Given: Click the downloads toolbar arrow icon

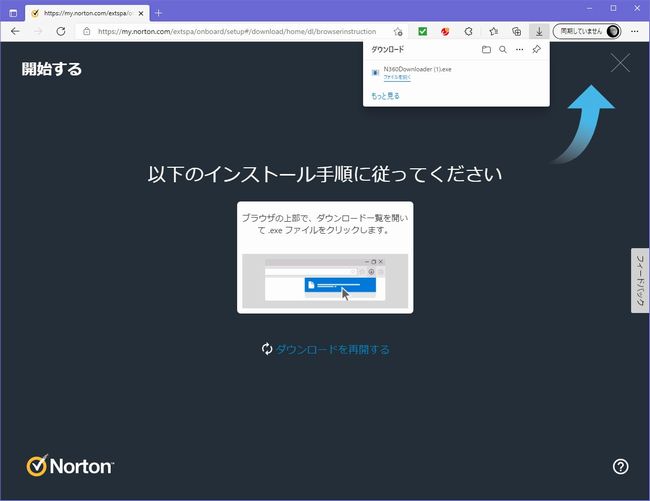Looking at the screenshot, I should (x=539, y=31).
